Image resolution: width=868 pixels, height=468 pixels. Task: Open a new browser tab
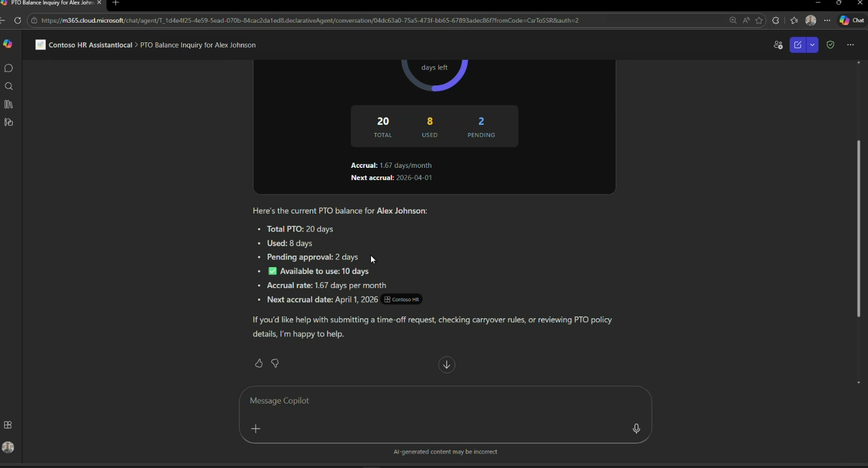116,3
